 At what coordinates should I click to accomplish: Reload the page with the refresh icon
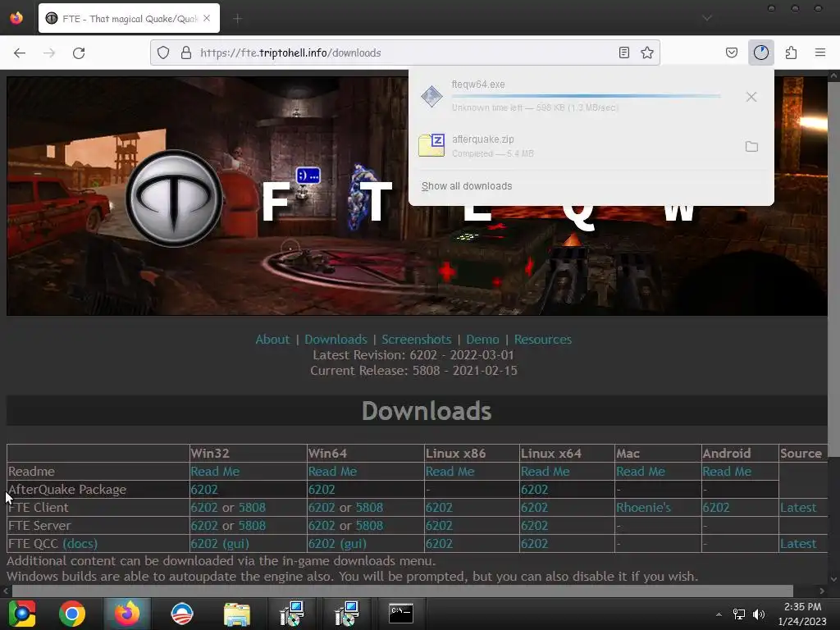click(79, 52)
